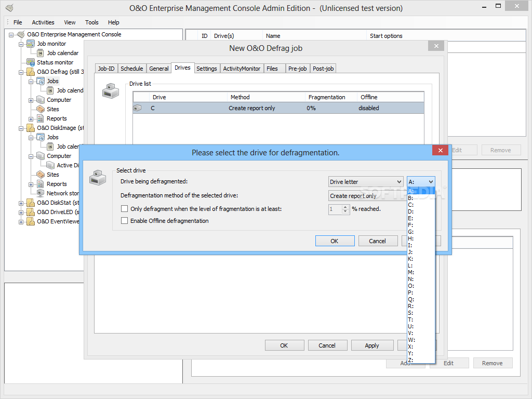Switch to the ActivityMonitor tab
This screenshot has height=399, width=532.
pyautogui.click(x=242, y=69)
